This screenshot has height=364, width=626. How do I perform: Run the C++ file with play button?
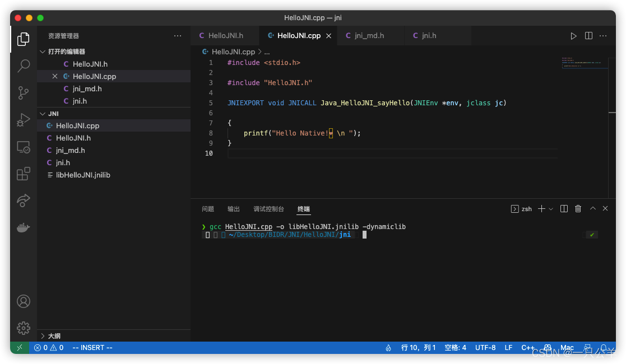(x=573, y=36)
